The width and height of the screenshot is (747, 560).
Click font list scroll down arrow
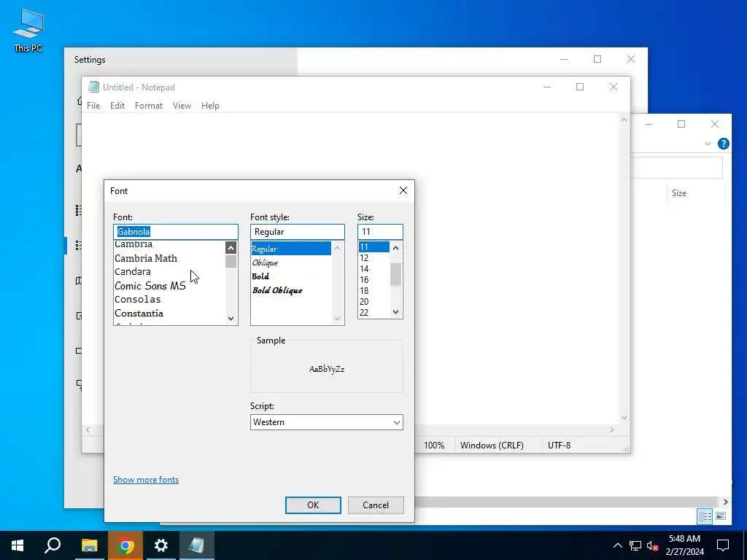pos(231,319)
